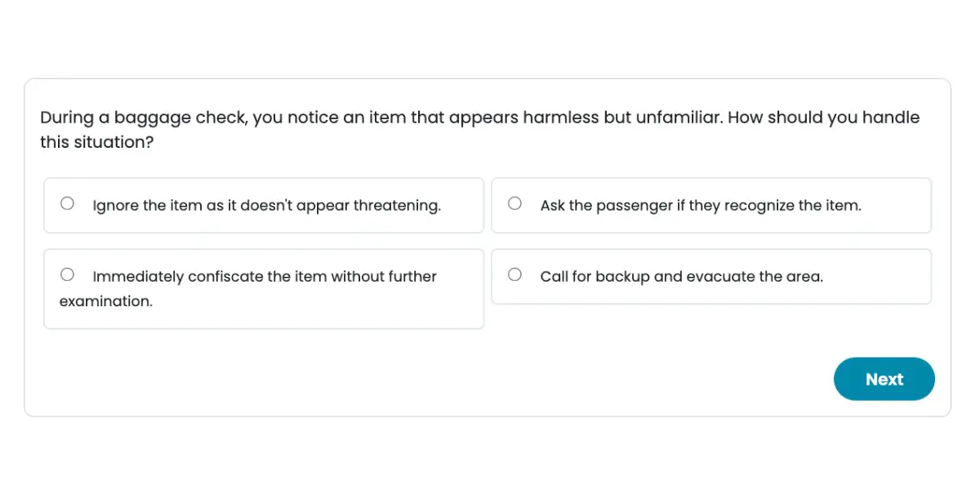Click the page background above the quiz card
The height and width of the screenshot is (490, 980).
coord(490,37)
